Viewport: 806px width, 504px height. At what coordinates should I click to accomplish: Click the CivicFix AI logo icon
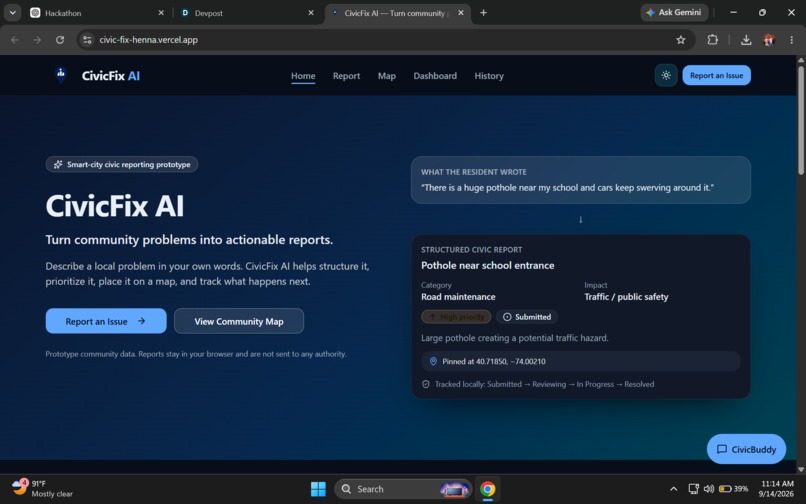[61, 75]
